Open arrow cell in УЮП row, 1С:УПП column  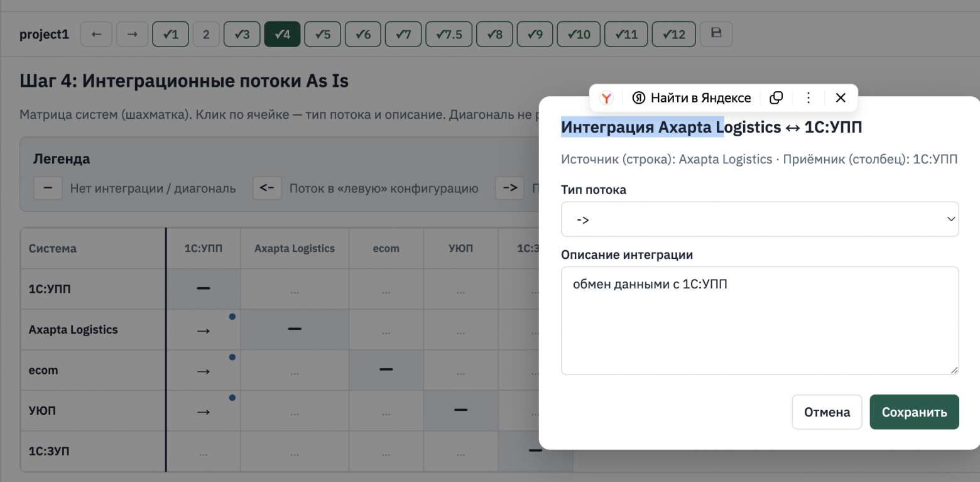tap(203, 411)
